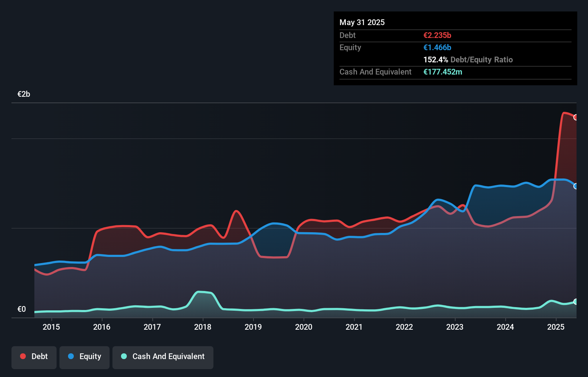Click the red Debt legend dot
Screen dimensions: 588x377
23,356
